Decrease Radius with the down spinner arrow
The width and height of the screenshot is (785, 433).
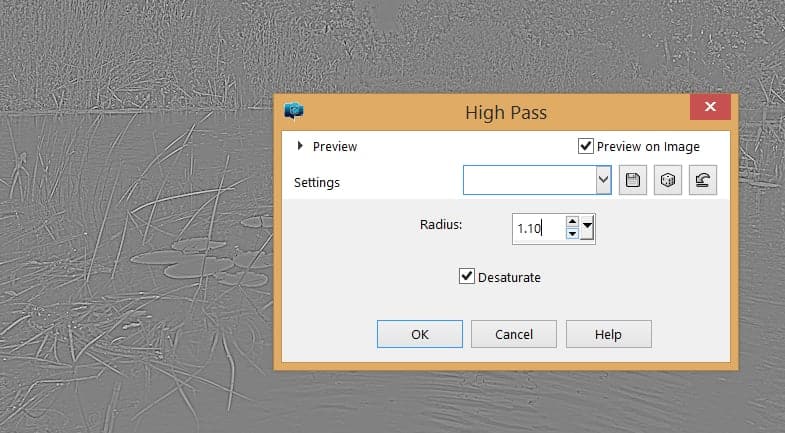(572, 234)
